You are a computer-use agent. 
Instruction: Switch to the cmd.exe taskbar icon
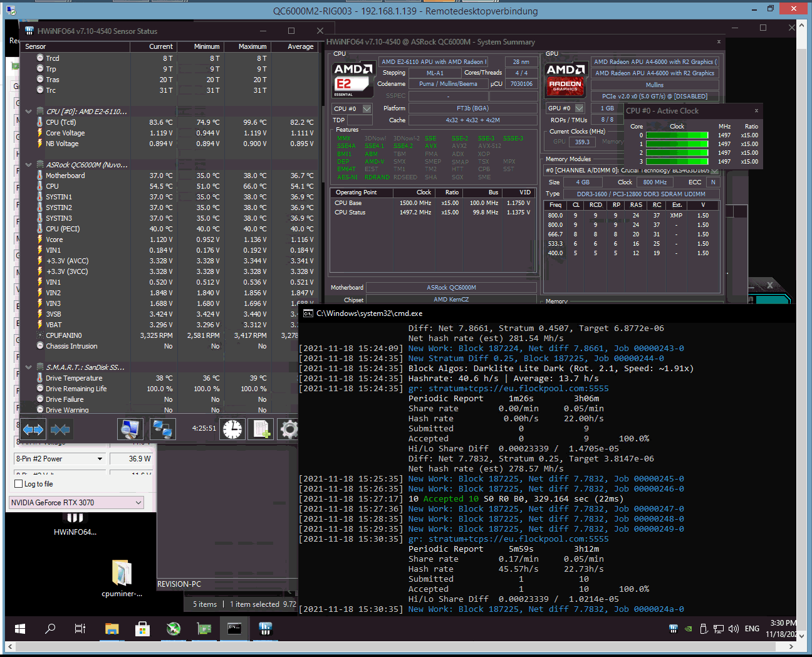click(234, 629)
